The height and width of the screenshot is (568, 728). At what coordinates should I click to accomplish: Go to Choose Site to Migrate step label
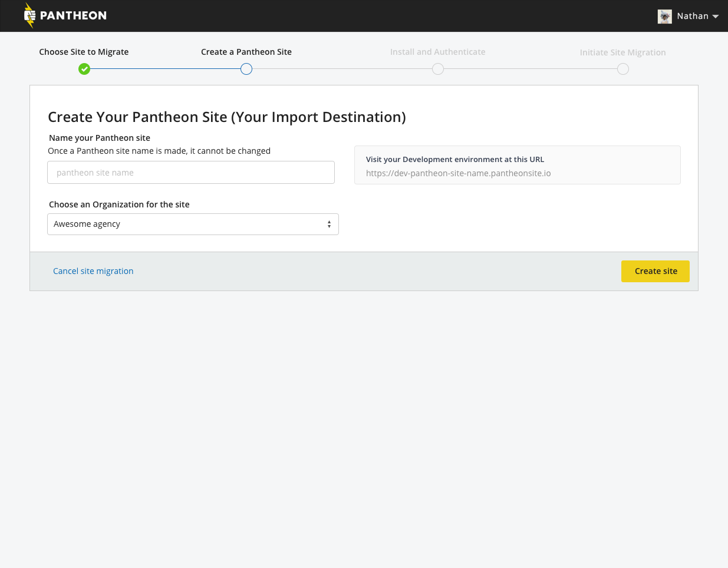coord(84,52)
